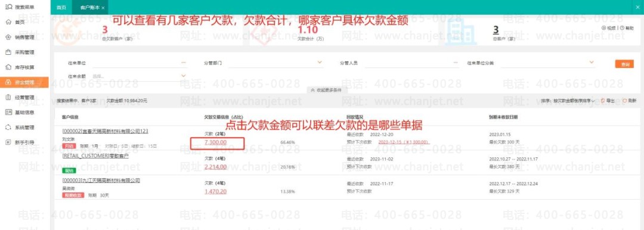Click the 刷新 refresh button

tap(629, 101)
